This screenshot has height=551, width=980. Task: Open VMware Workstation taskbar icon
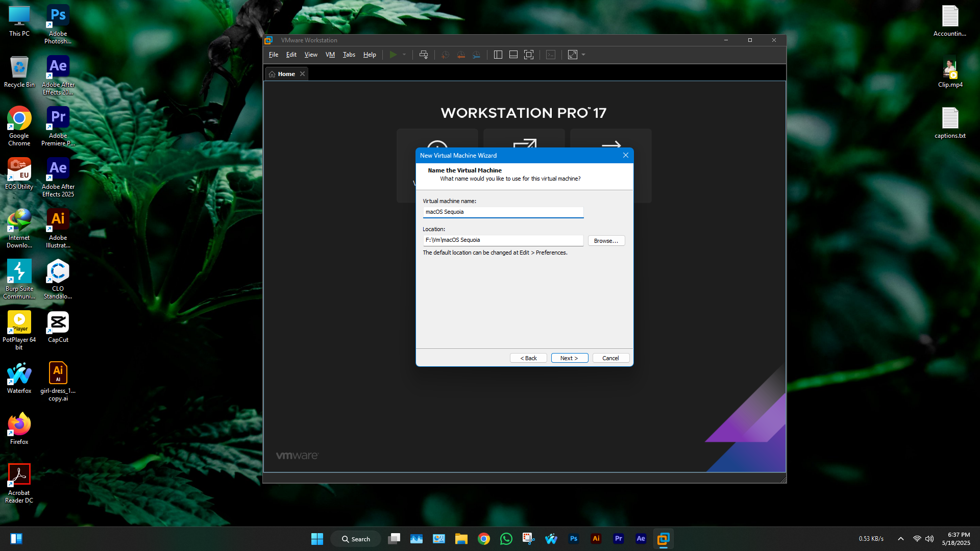(x=663, y=539)
